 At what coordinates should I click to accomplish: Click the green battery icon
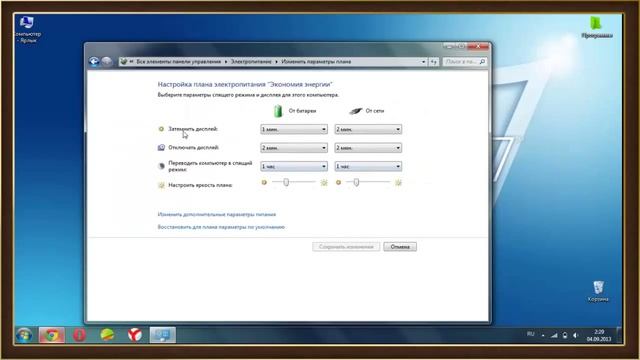tap(278, 111)
